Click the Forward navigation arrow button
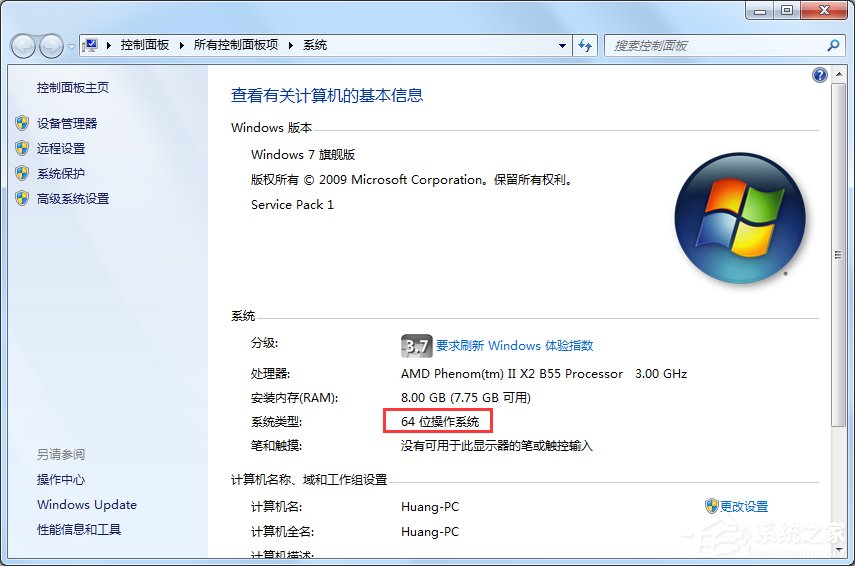855x566 pixels. click(51, 46)
